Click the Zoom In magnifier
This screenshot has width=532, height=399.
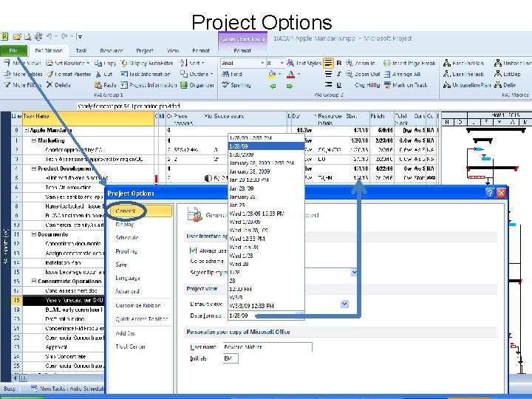pos(349,63)
